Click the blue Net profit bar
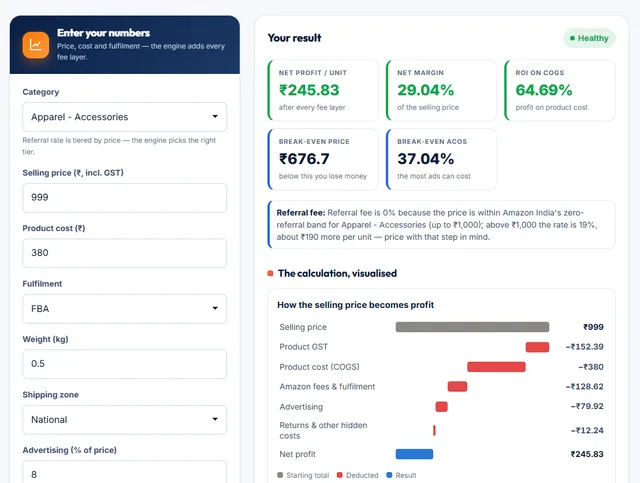The image size is (640, 483). pos(414,454)
